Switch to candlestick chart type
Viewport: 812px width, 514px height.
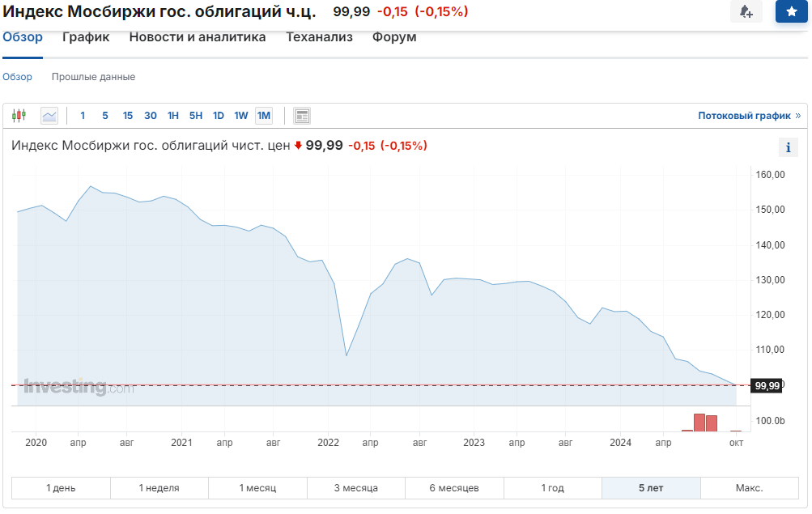tap(19, 116)
